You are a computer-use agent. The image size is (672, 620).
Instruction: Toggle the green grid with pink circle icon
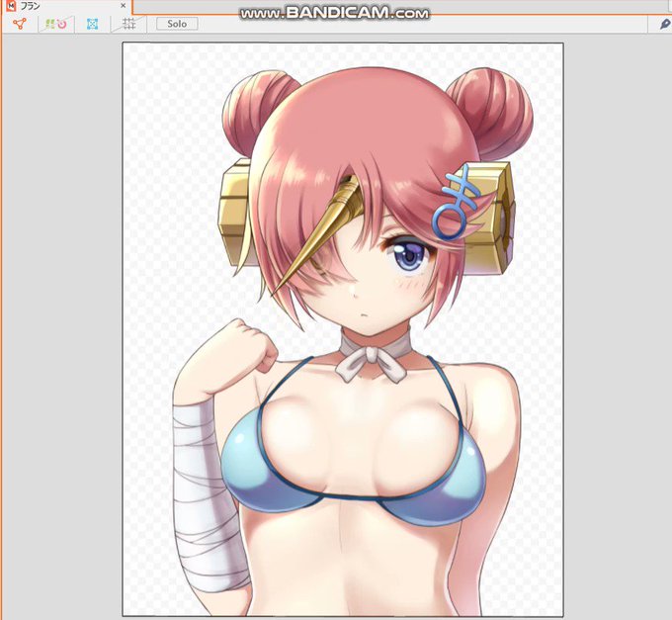(x=56, y=24)
